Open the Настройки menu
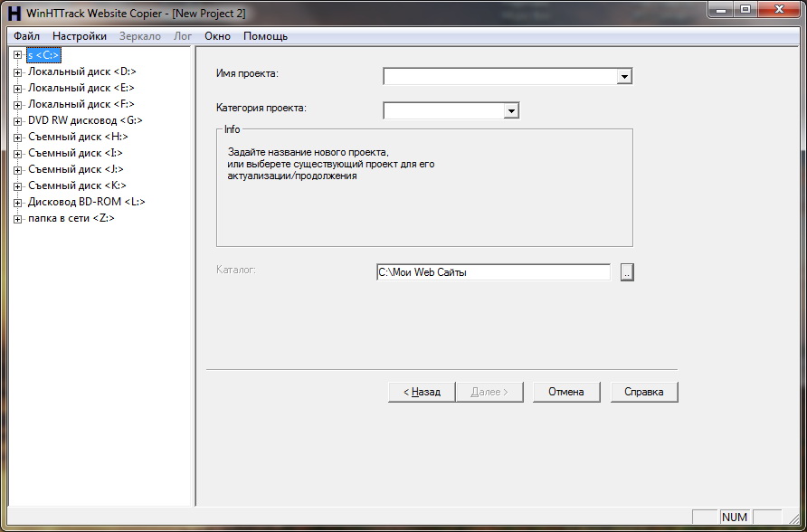 [x=80, y=36]
